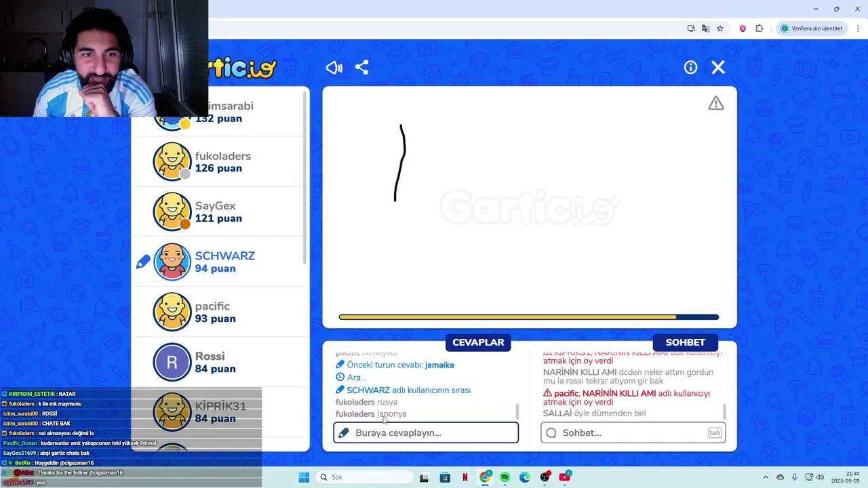This screenshot has width=868, height=488.
Task: Switch to the SOHBET tab
Action: click(x=685, y=342)
